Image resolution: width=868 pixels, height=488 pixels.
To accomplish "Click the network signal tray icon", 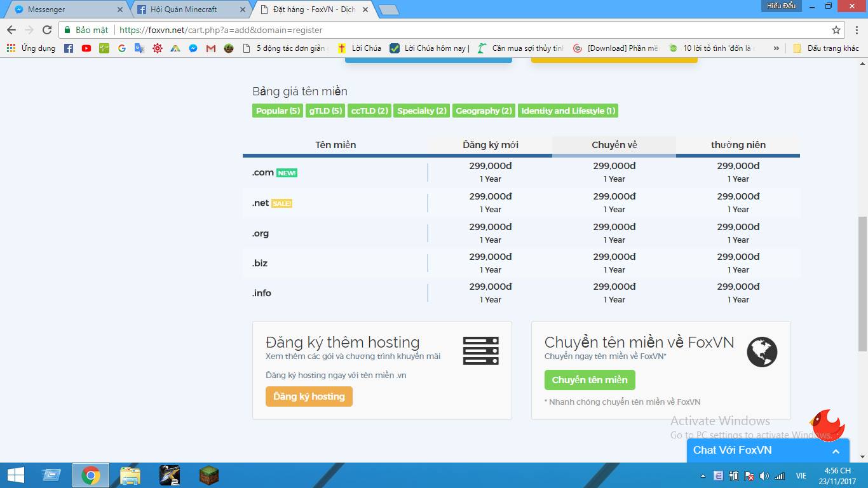I will (780, 476).
